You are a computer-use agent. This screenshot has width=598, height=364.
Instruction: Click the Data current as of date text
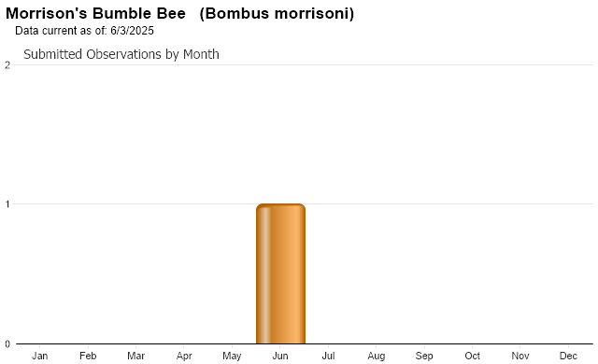84,31
